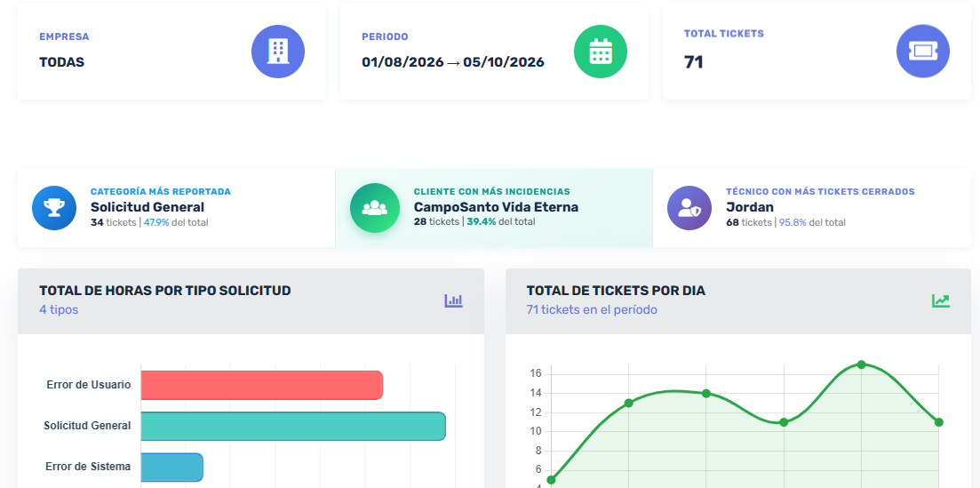The height and width of the screenshot is (488, 980).
Task: Click the group icon for client with most incidents
Action: click(x=374, y=208)
